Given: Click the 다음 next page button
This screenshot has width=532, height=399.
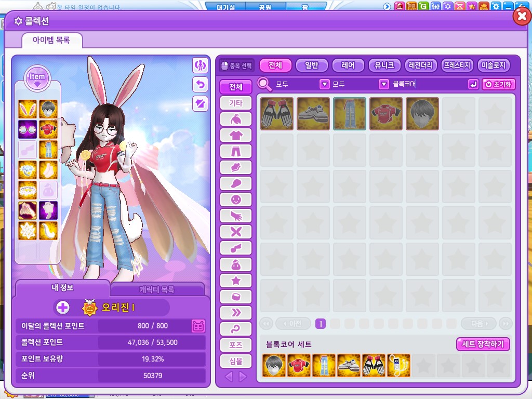Looking at the screenshot, I should 478,324.
